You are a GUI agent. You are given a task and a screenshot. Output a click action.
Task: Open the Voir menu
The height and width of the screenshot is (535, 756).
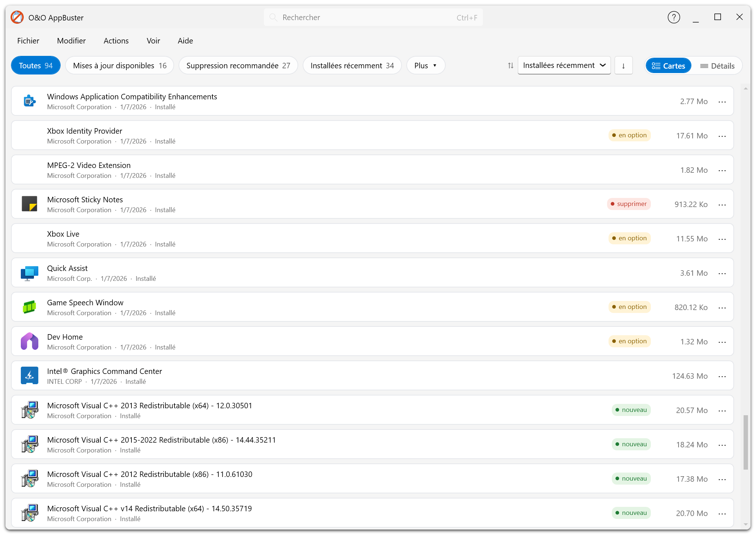pyautogui.click(x=153, y=41)
